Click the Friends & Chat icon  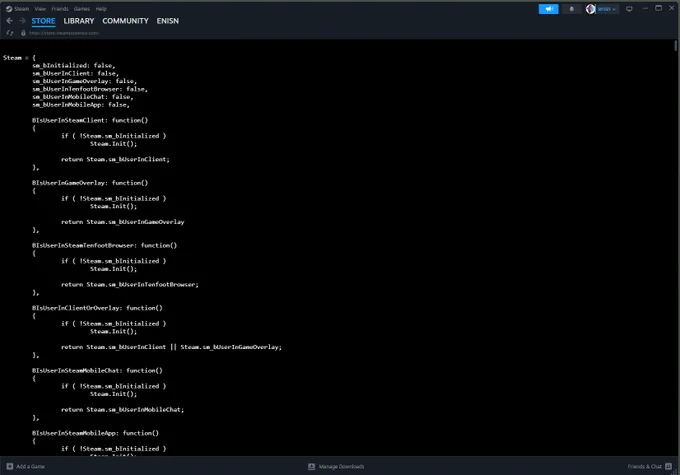click(x=669, y=466)
